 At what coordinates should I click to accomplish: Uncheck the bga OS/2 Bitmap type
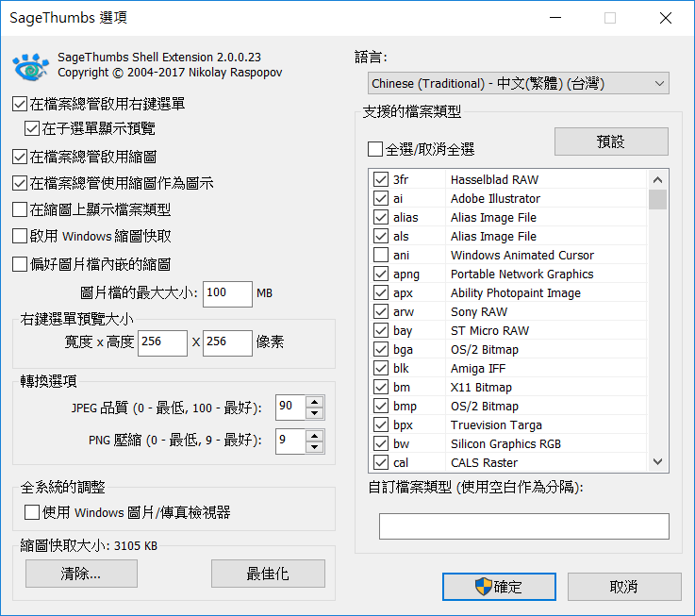381,349
